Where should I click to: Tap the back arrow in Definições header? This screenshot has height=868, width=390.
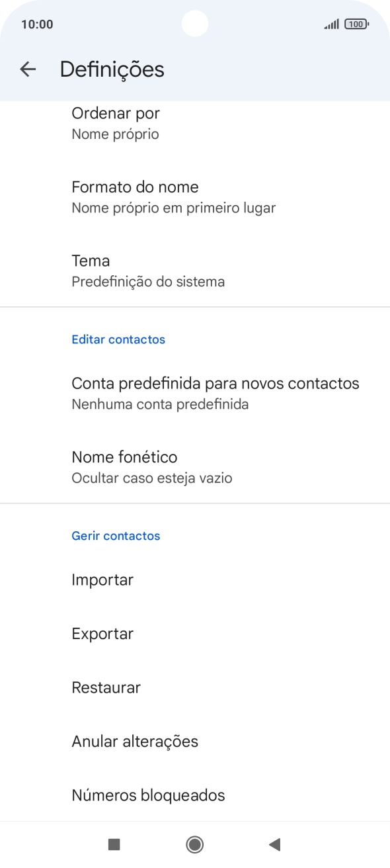coord(29,69)
